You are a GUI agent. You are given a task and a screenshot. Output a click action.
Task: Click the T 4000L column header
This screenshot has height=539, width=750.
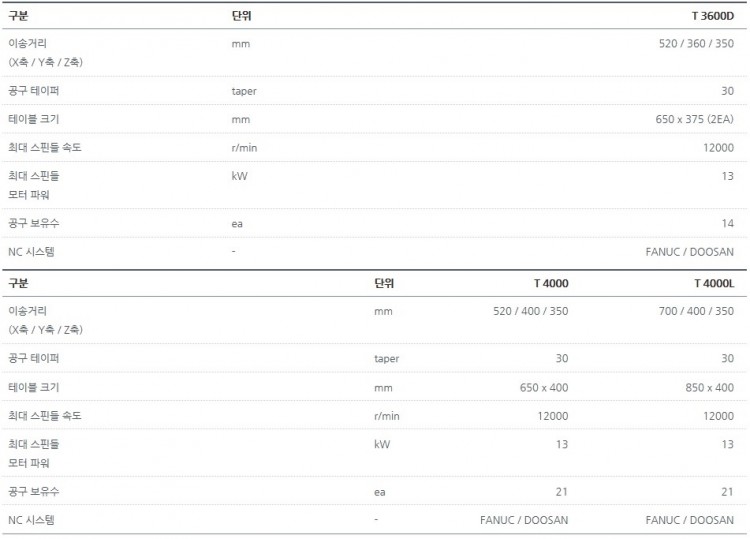pos(713,283)
